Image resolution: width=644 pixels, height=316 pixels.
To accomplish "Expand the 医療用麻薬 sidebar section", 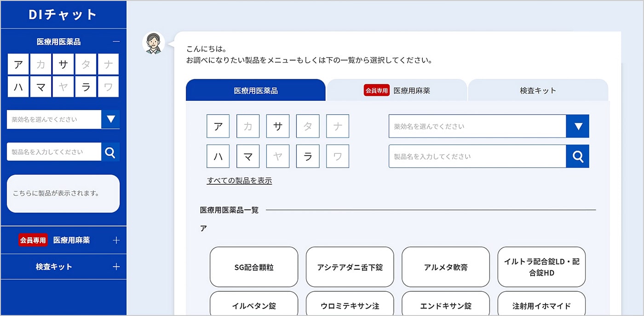I will click(x=116, y=240).
